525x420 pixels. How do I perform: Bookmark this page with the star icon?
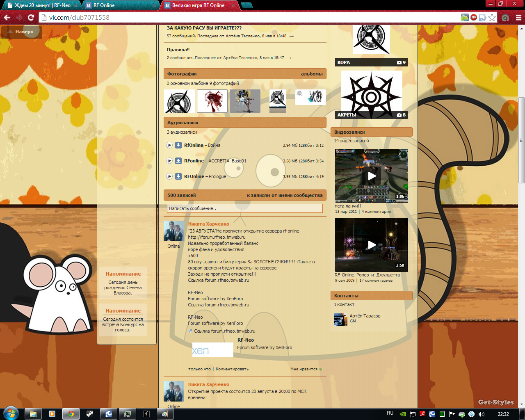click(492, 17)
